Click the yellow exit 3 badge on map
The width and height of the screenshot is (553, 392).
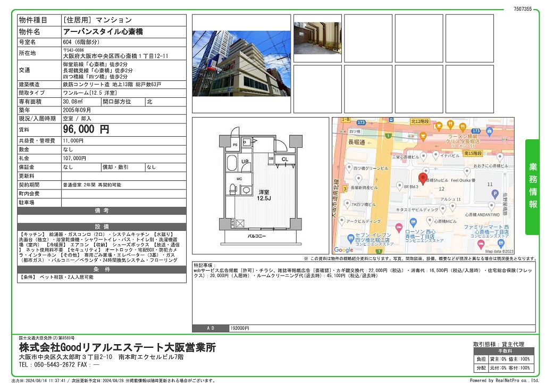(x=345, y=188)
